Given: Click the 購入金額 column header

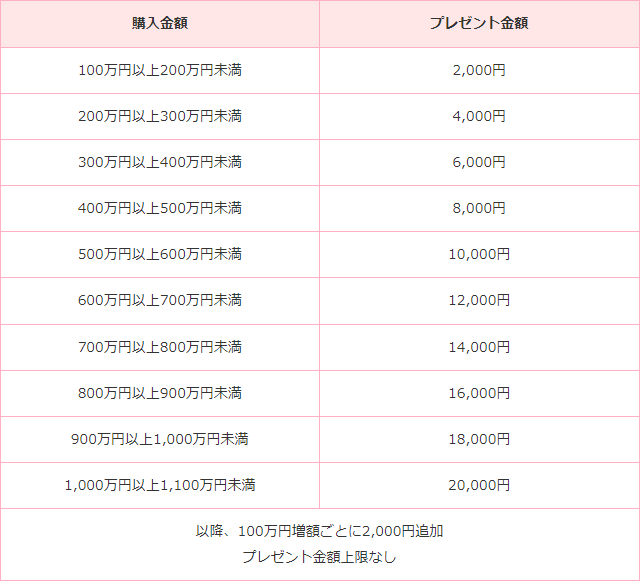Looking at the screenshot, I should pos(160,24).
